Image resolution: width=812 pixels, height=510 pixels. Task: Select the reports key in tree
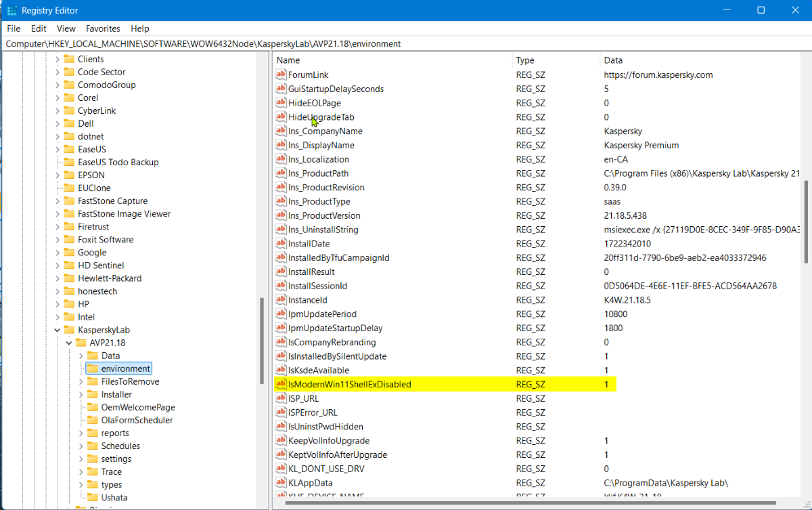[x=115, y=433]
